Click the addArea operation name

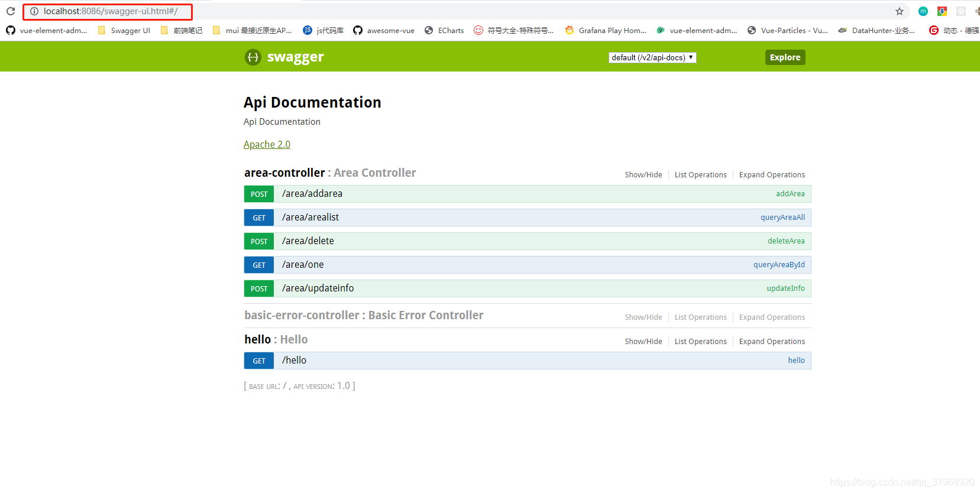click(790, 194)
